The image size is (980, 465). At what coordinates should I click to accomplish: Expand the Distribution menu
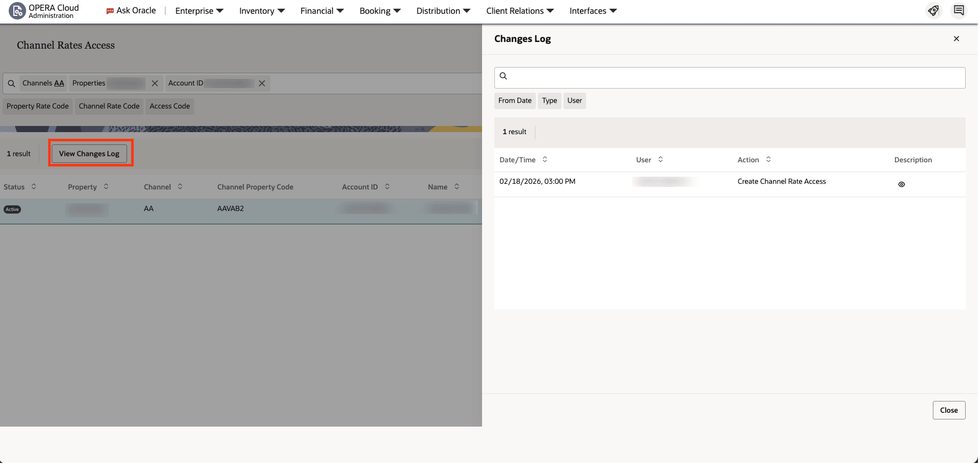pyautogui.click(x=443, y=11)
